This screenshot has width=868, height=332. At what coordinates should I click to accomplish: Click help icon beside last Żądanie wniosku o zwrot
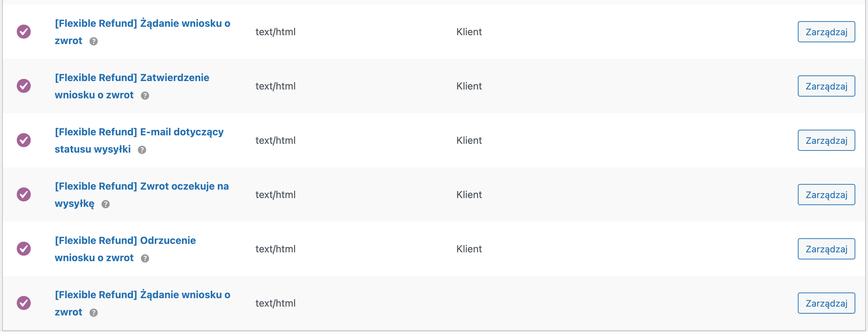point(93,313)
